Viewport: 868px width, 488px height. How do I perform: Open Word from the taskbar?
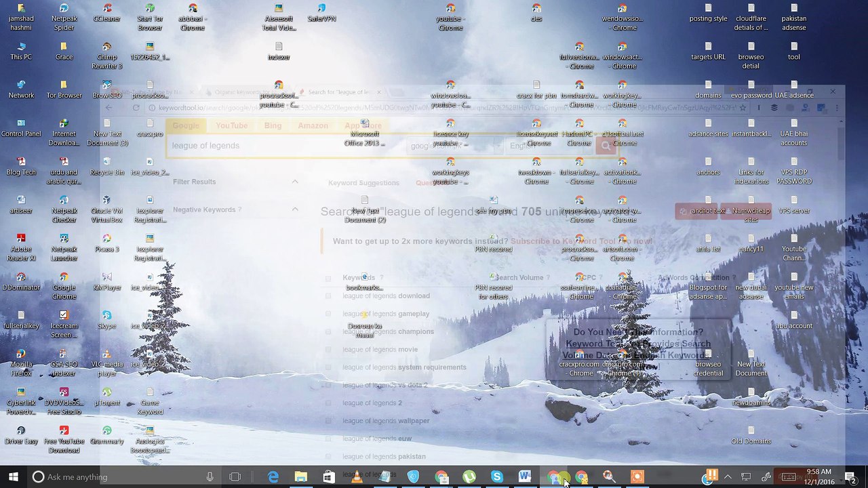(525, 477)
